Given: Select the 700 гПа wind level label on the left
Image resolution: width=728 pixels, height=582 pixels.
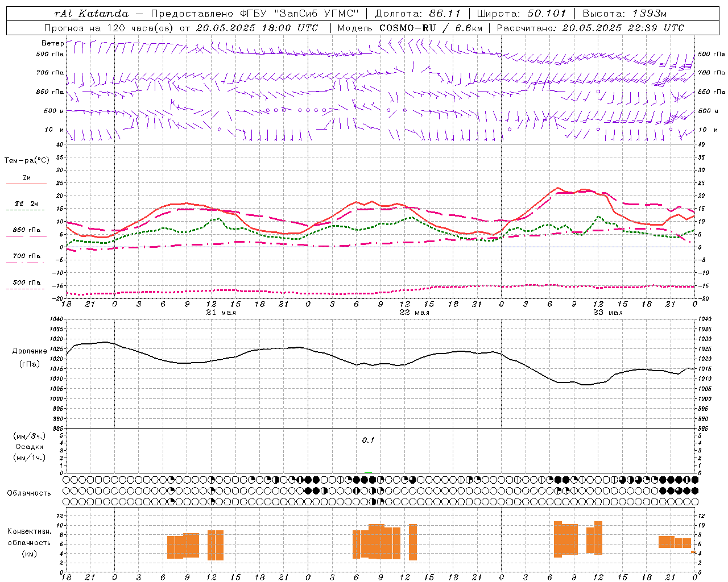Looking at the screenshot, I should coord(50,73).
